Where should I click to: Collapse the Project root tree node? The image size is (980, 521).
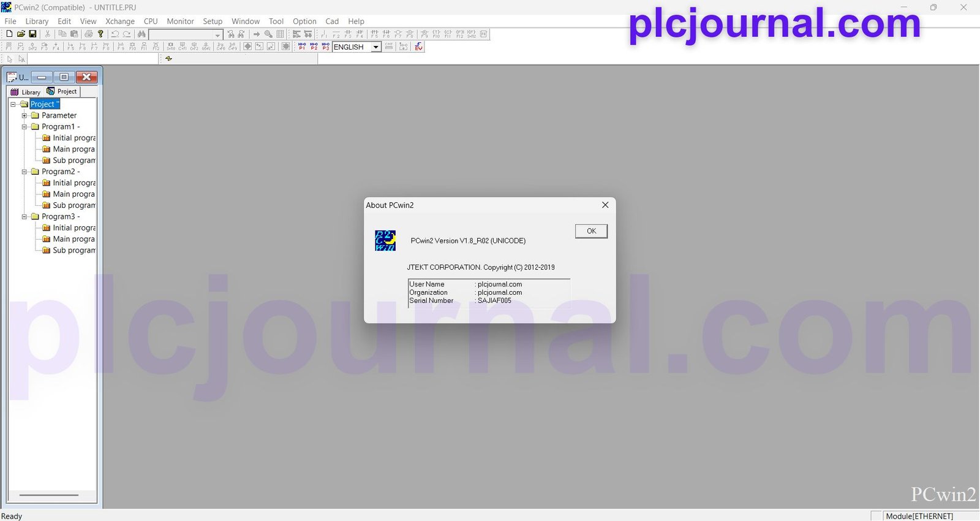[13, 104]
